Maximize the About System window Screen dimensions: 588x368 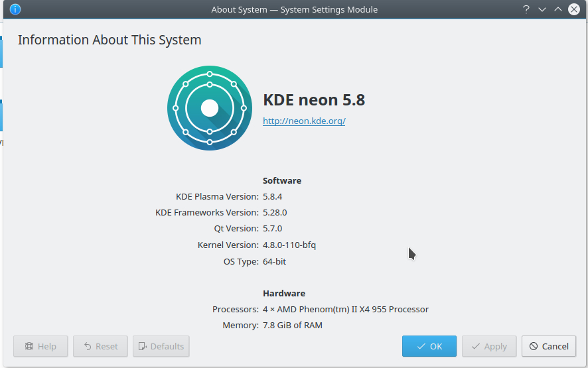pyautogui.click(x=558, y=9)
